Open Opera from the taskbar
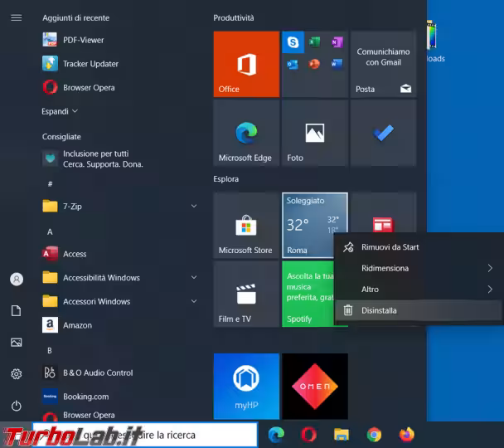This screenshot has height=448, width=504. click(x=308, y=435)
